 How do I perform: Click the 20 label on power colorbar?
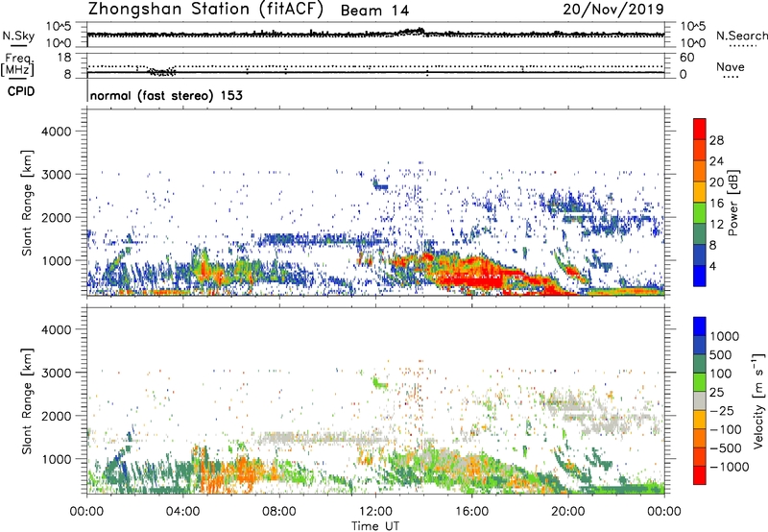716,182
